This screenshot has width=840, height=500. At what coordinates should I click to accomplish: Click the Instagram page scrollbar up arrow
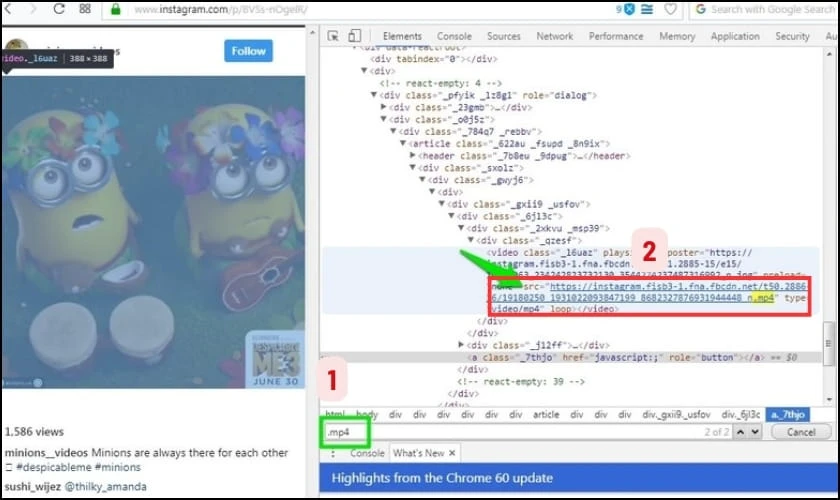tap(312, 33)
